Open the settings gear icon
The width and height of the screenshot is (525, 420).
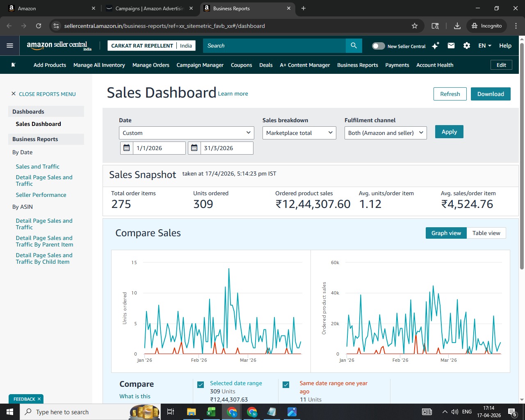467,46
